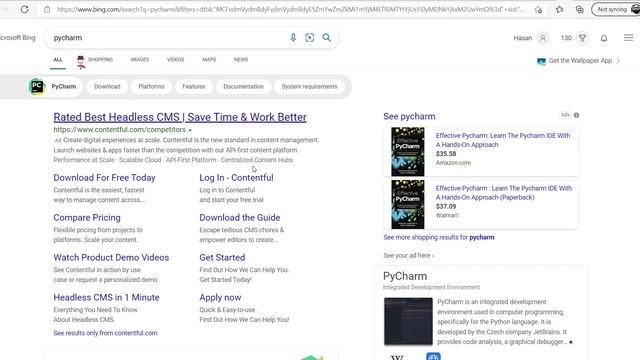Expand the PyCharm description more arrow
The height and width of the screenshot is (360, 640).
coord(571,342)
